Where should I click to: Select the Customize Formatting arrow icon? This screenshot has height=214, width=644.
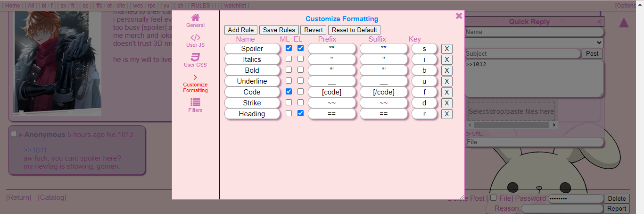coord(195,77)
